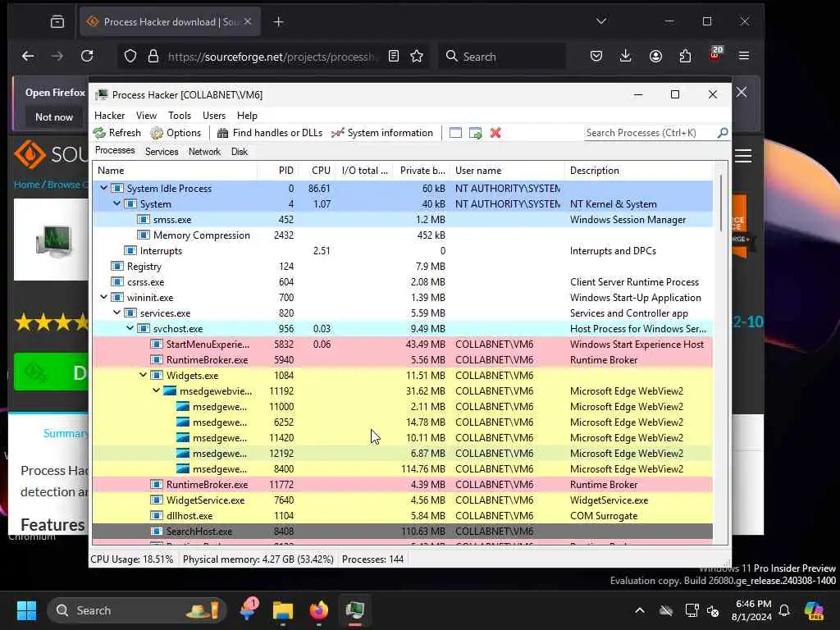This screenshot has width=840, height=630.
Task: Select the Registry process row
Action: click(403, 267)
